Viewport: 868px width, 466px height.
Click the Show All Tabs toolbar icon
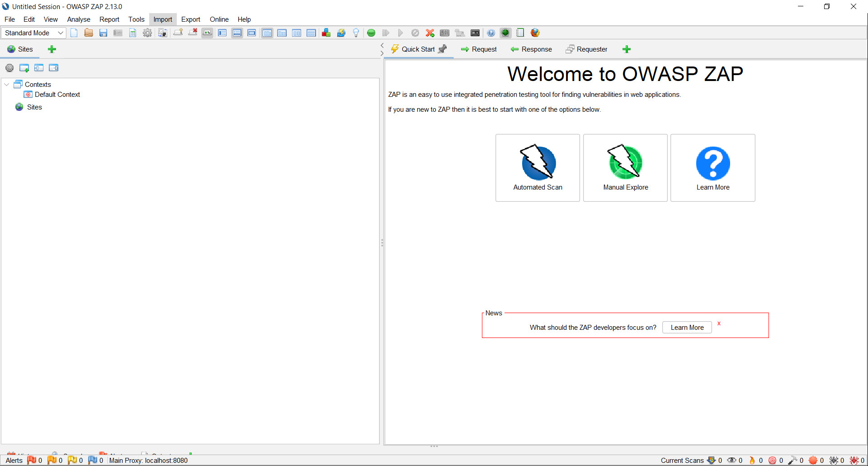click(178, 33)
